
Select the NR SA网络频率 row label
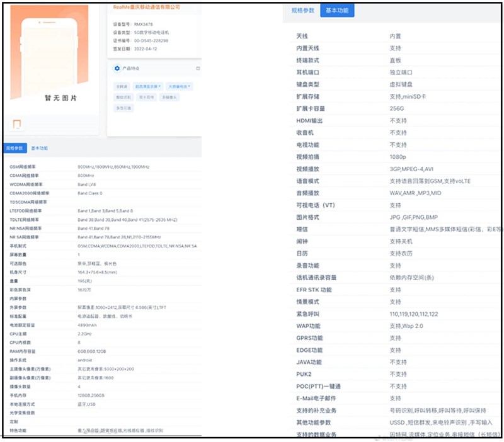point(24,237)
